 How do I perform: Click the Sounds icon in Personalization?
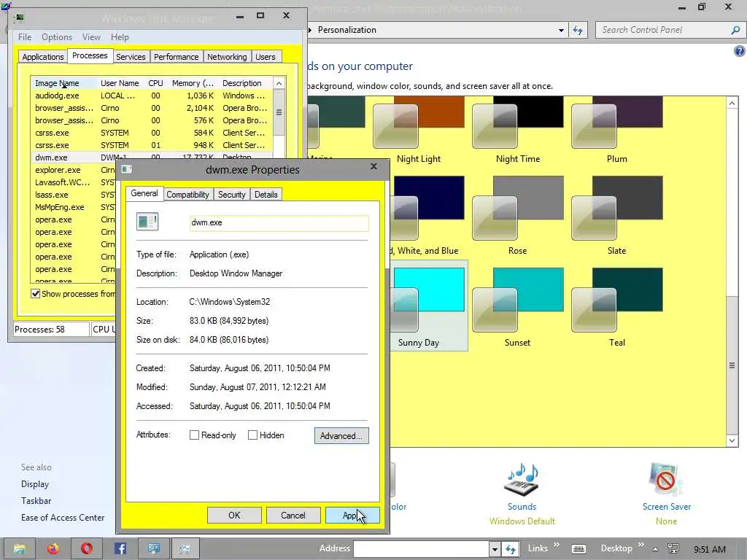tap(522, 480)
